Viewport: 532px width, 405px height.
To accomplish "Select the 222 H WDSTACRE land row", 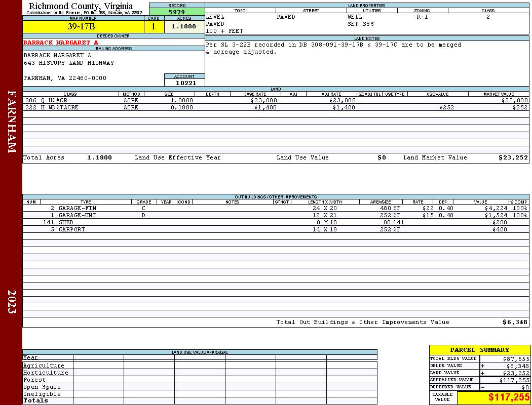I will click(276, 107).
